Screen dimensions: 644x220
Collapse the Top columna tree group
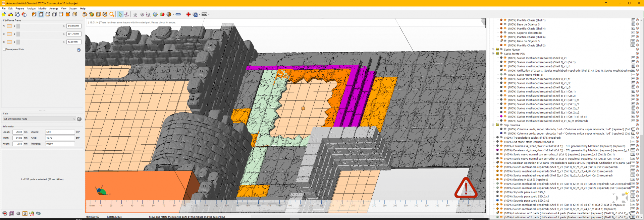(493, 125)
